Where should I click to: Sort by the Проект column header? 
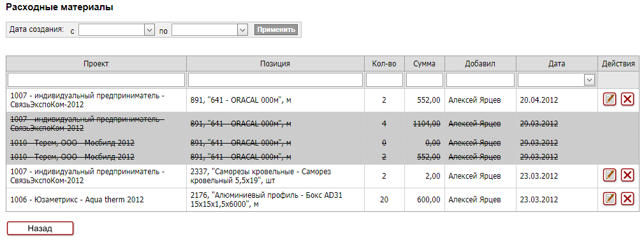pos(96,64)
